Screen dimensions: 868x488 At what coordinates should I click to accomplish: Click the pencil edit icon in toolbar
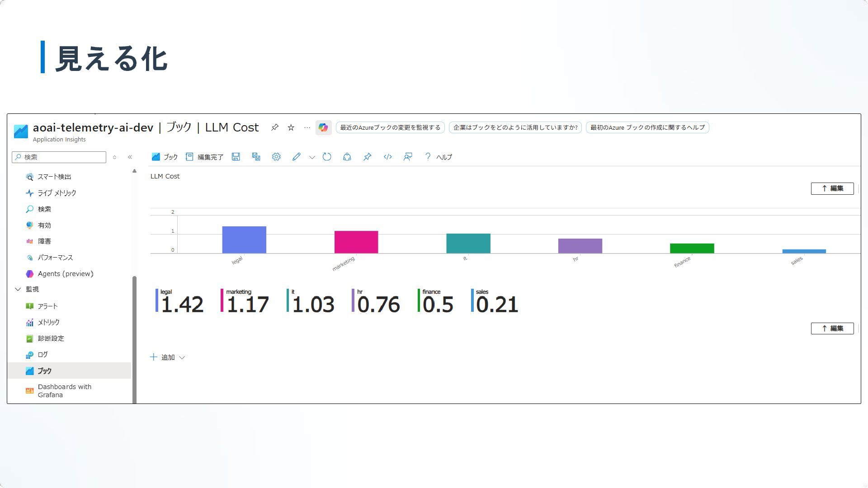click(296, 157)
